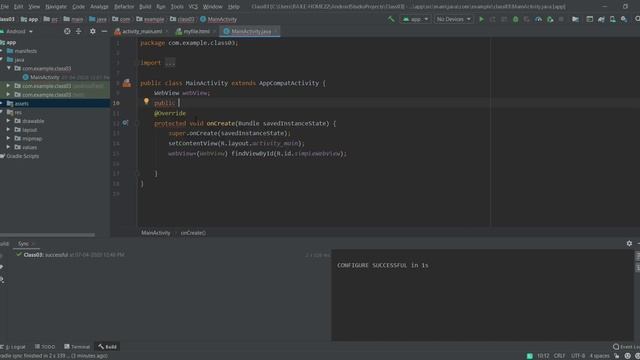Click Collapse All icon in Project panel
640x360 pixels.
[x=78, y=31]
